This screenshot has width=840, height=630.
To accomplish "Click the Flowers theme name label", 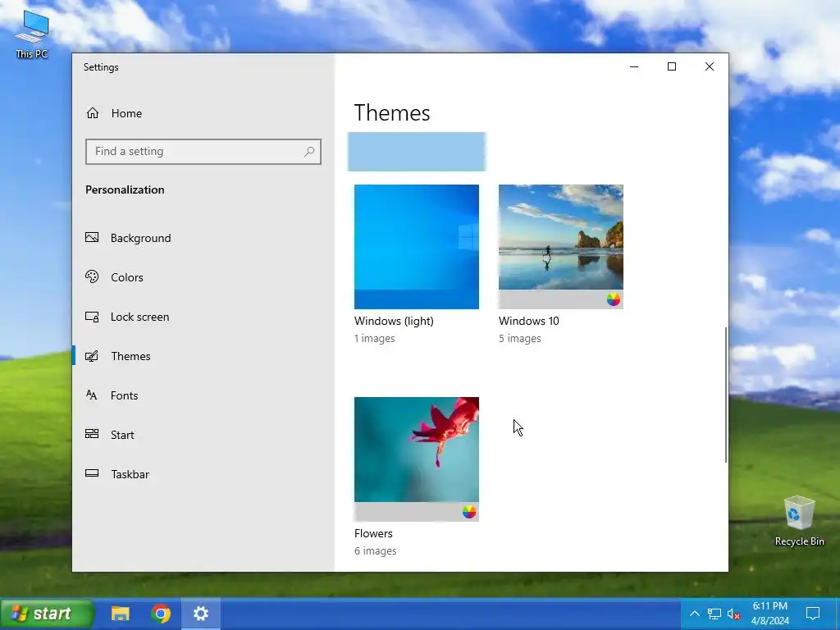I will (373, 533).
